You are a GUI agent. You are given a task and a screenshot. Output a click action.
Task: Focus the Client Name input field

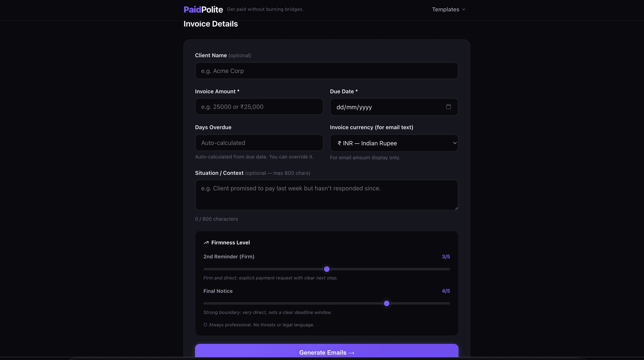327,71
